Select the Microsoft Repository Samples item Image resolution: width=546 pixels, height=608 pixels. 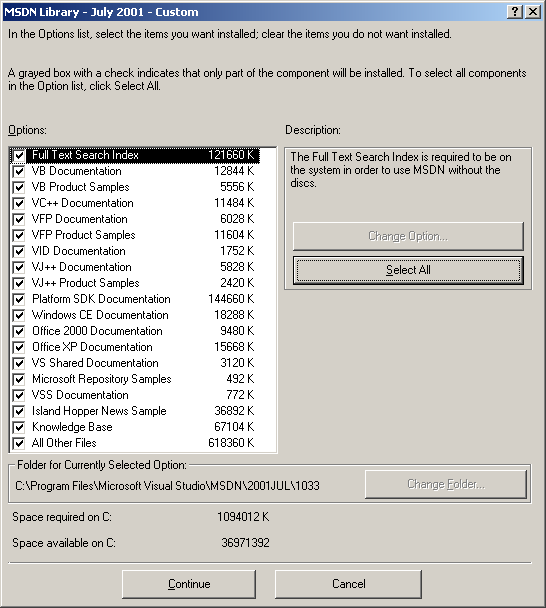point(143,379)
